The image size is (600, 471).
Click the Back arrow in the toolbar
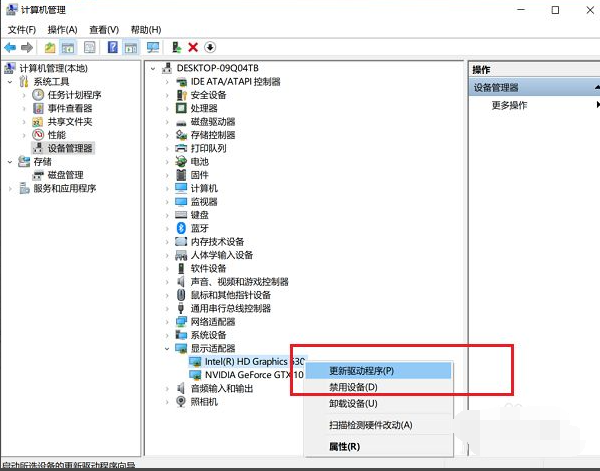pos(10,47)
